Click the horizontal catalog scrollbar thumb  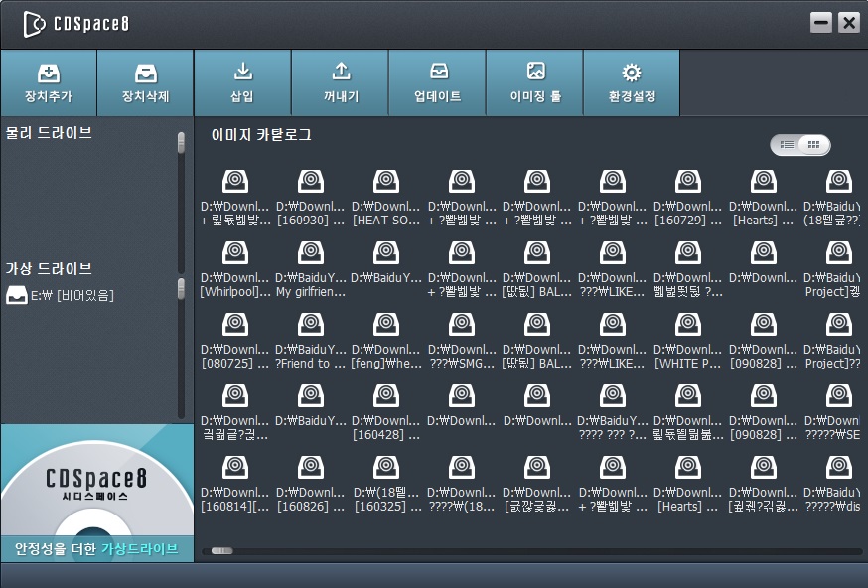tap(222, 551)
